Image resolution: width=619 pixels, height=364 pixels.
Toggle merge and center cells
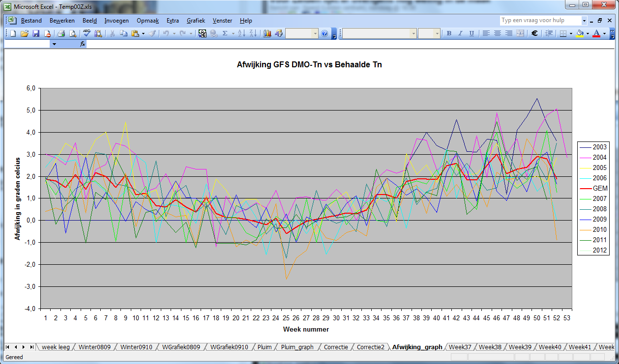pyautogui.click(x=520, y=33)
